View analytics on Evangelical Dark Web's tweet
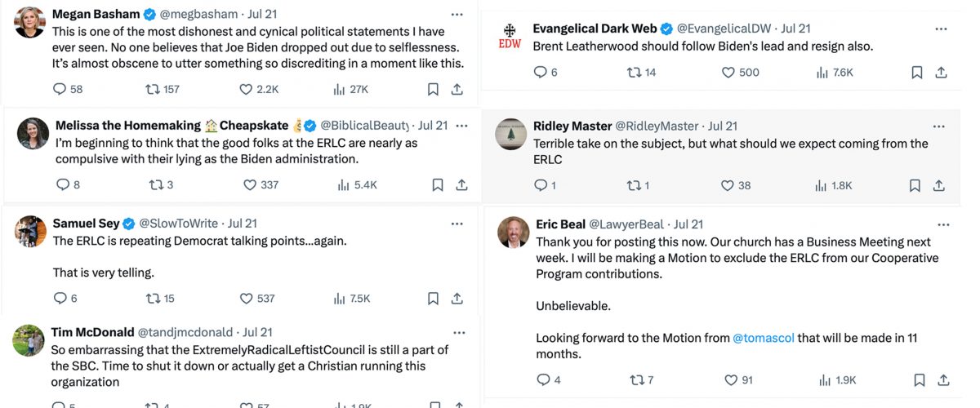Image resolution: width=980 pixels, height=408 pixels. (x=822, y=73)
